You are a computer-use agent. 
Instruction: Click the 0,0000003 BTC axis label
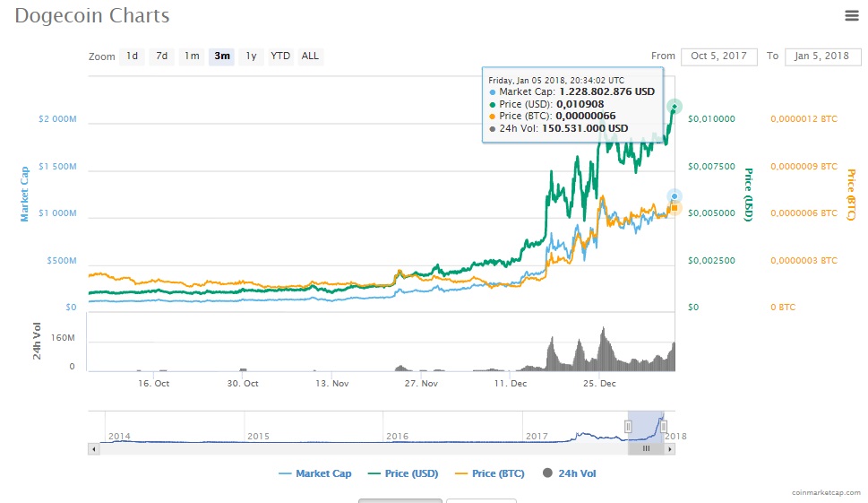click(x=804, y=261)
